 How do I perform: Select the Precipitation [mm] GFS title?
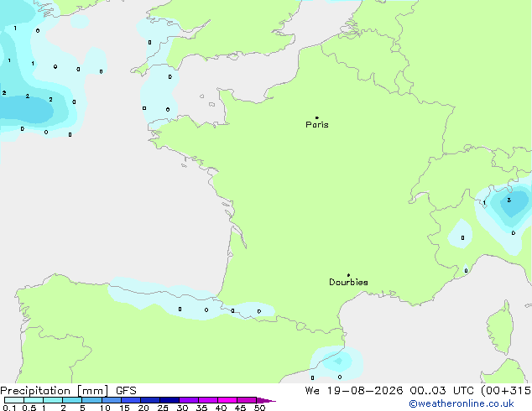pos(68,391)
